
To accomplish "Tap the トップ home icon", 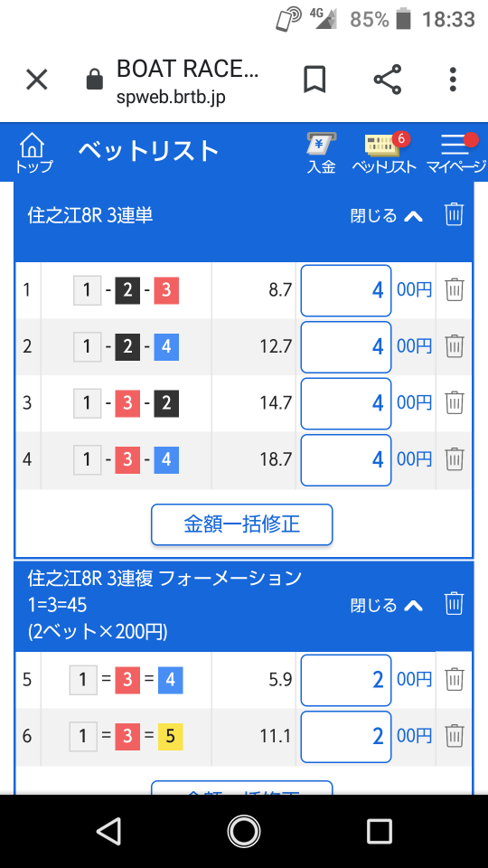I will pyautogui.click(x=33, y=153).
